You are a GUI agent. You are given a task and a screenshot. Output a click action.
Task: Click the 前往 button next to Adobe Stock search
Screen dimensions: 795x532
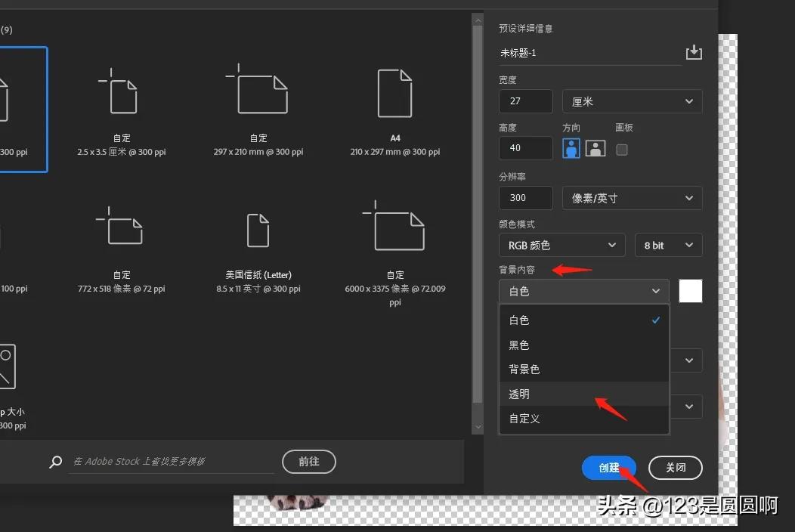(308, 462)
